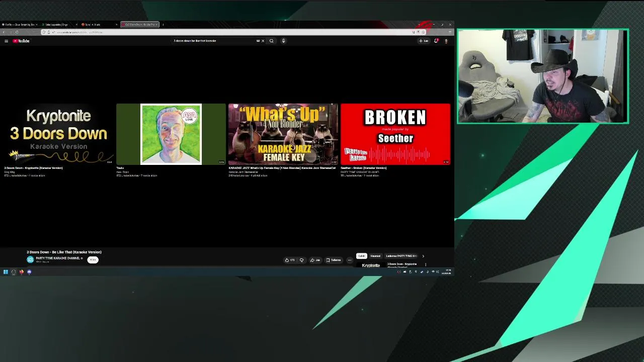Open second taskbar app icon
The height and width of the screenshot is (362, 644).
tap(14, 272)
